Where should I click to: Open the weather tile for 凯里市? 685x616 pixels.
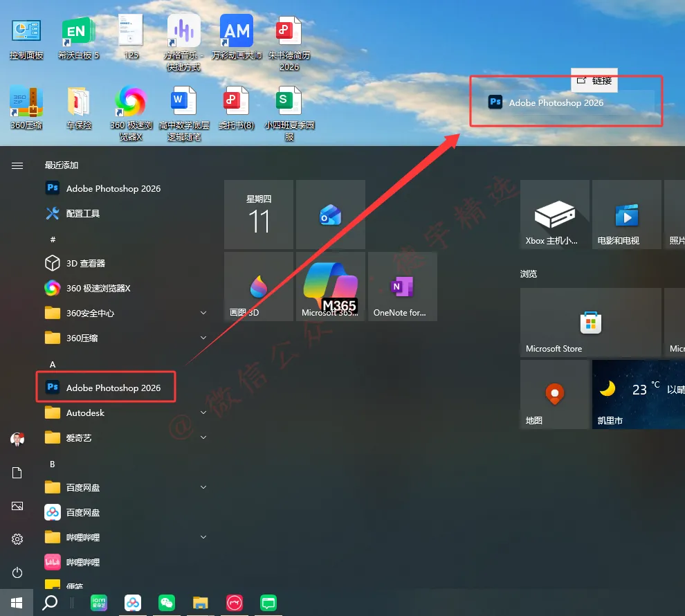tap(639, 395)
